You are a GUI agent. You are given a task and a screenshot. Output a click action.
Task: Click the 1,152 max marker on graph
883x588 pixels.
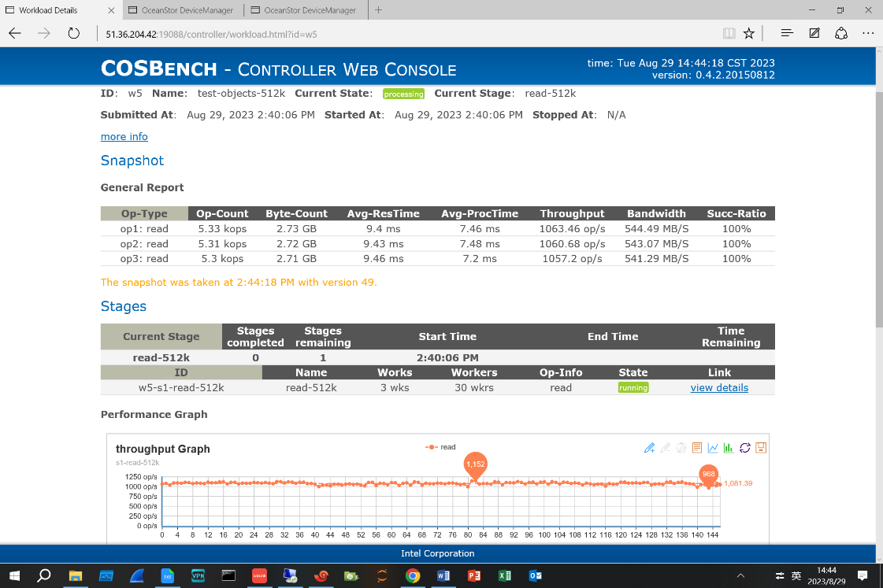coord(475,464)
